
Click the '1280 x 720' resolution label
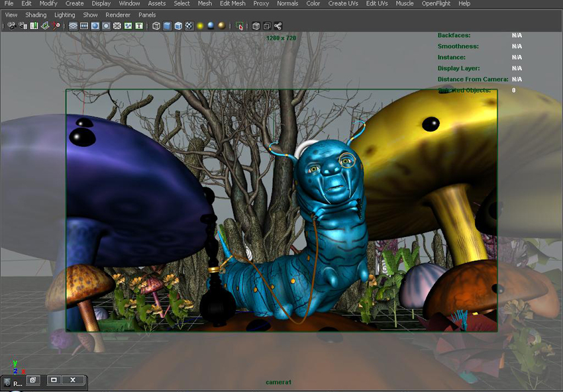(281, 38)
